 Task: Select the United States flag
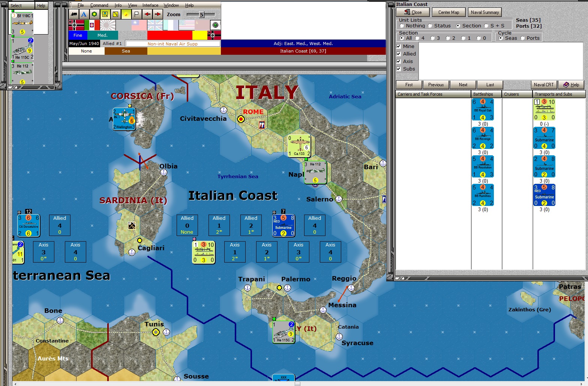point(186,25)
